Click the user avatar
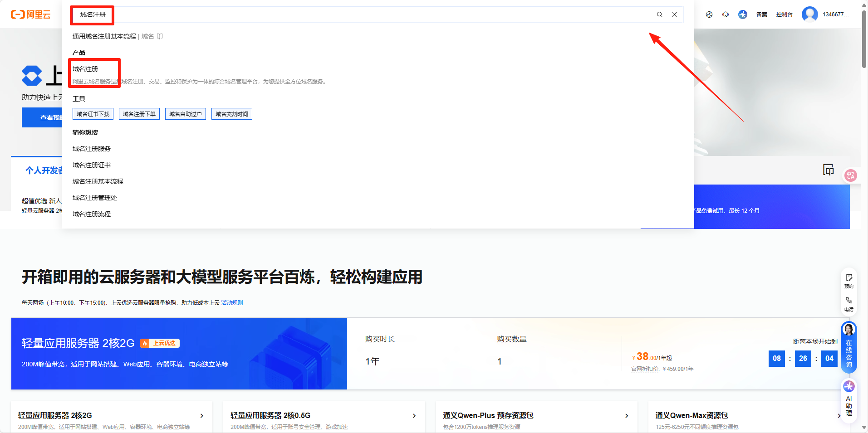The height and width of the screenshot is (433, 868). coord(810,15)
